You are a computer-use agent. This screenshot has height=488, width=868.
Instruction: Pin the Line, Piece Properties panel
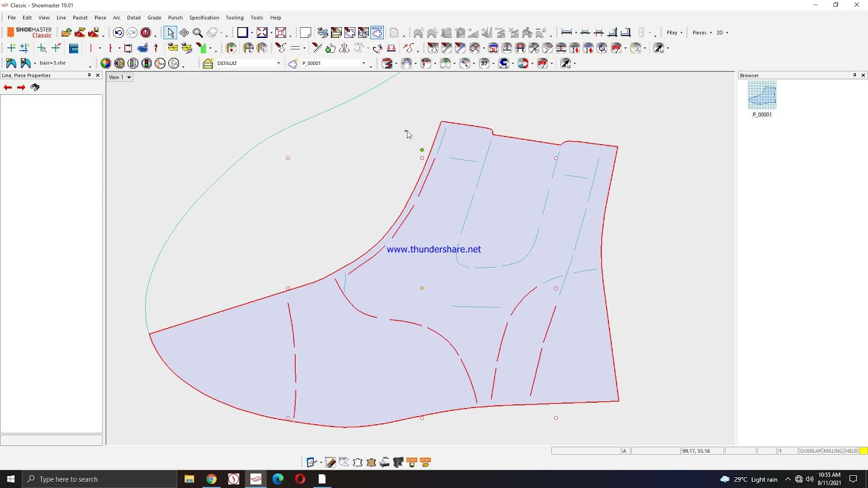[89, 75]
